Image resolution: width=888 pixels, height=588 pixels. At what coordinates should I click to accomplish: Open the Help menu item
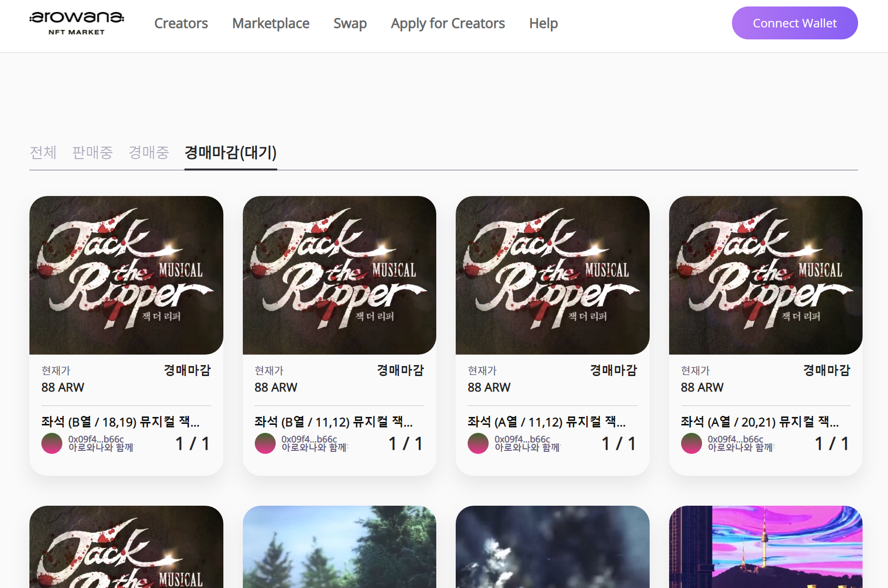click(543, 23)
